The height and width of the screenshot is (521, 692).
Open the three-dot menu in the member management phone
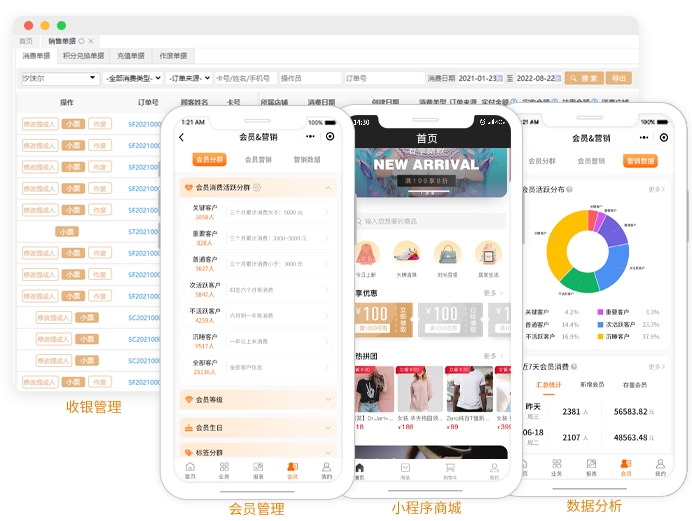pyautogui.click(x=310, y=136)
